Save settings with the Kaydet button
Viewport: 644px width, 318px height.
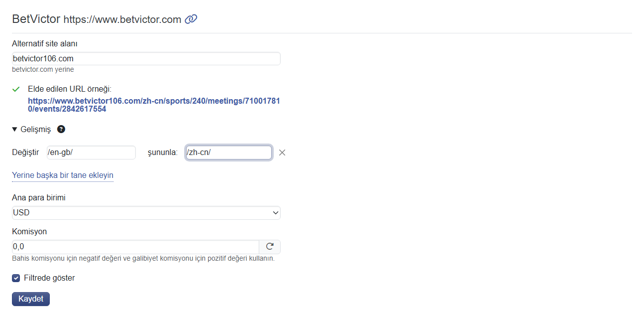pyautogui.click(x=31, y=299)
